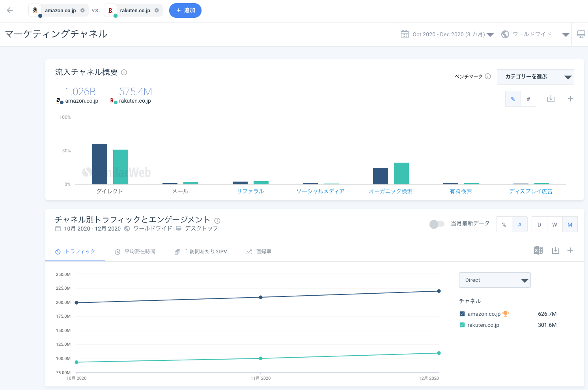This screenshot has height=390, width=588.
Task: Open the ソーシャルメディア channel link
Action: [321, 191]
